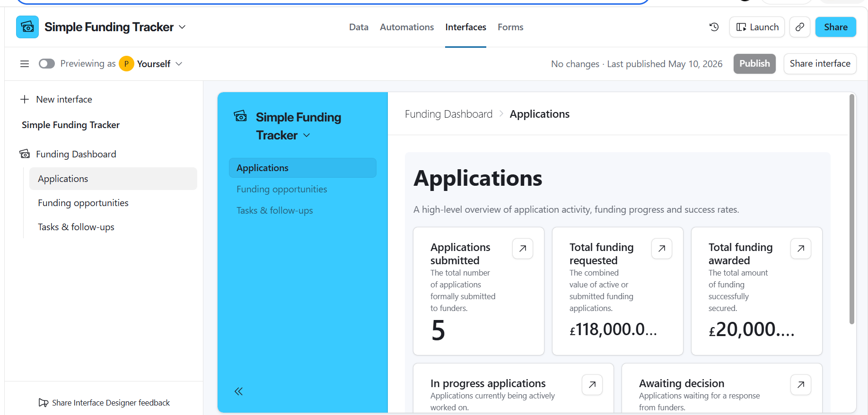The width and height of the screenshot is (868, 415).
Task: Open the Forms tab
Action: (x=510, y=27)
